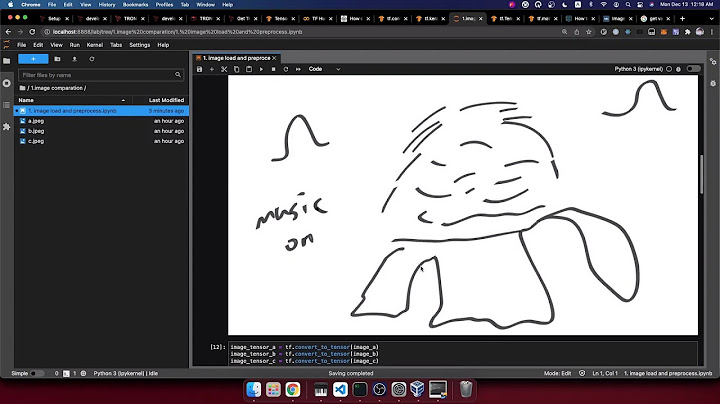Open Terminal from the Dock
720x404 pixels.
(x=360, y=389)
